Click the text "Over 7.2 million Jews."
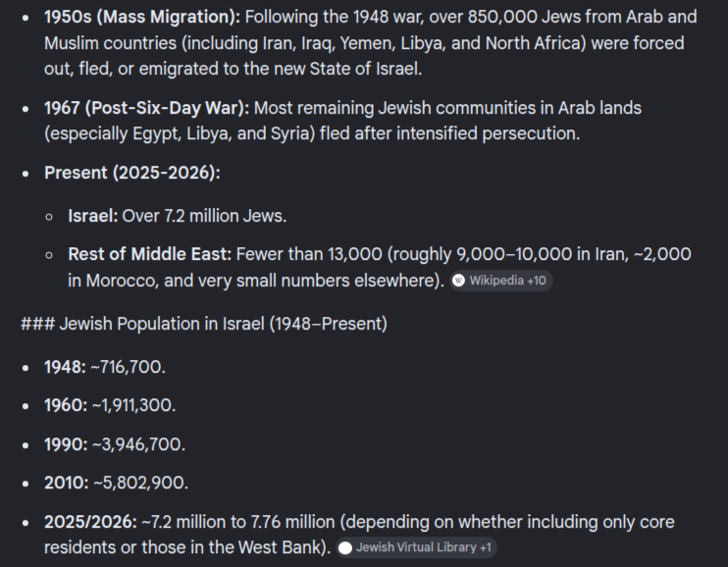Screen dimensions: 728x567 (204, 216)
